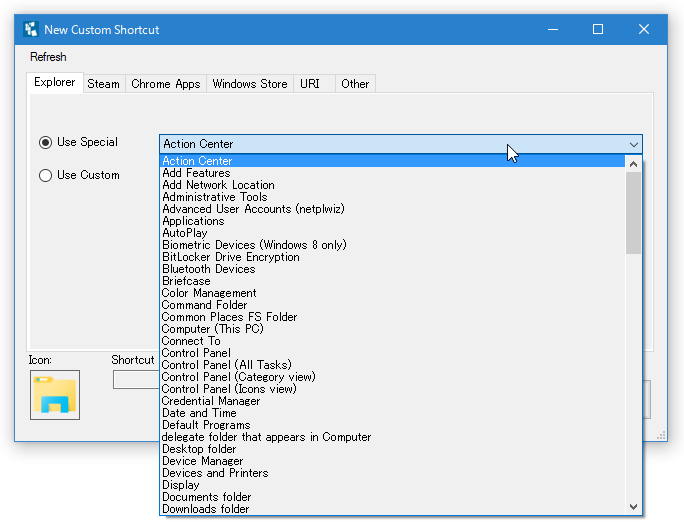The height and width of the screenshot is (530, 684).
Task: Choose Administrative Tools from the list
Action: pos(393,197)
